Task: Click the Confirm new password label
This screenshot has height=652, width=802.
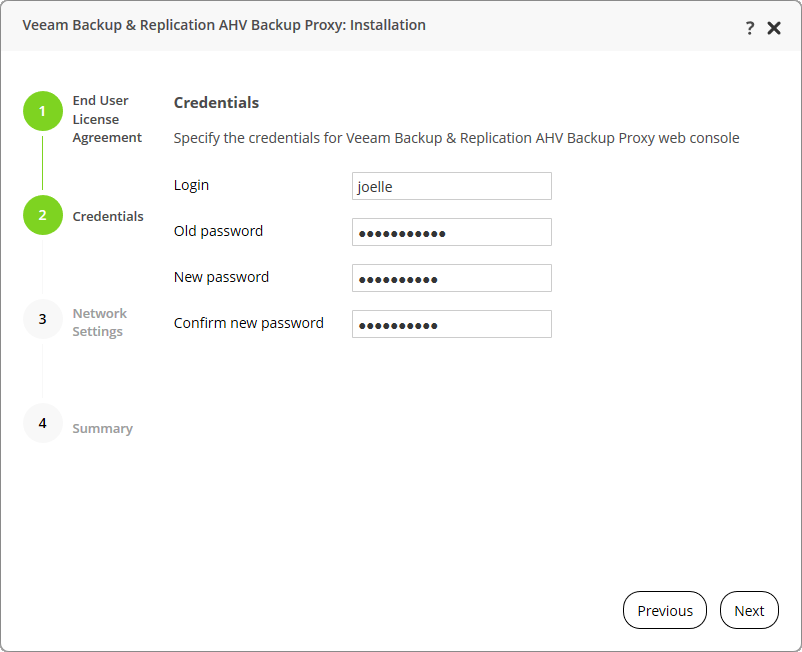Action: click(248, 323)
